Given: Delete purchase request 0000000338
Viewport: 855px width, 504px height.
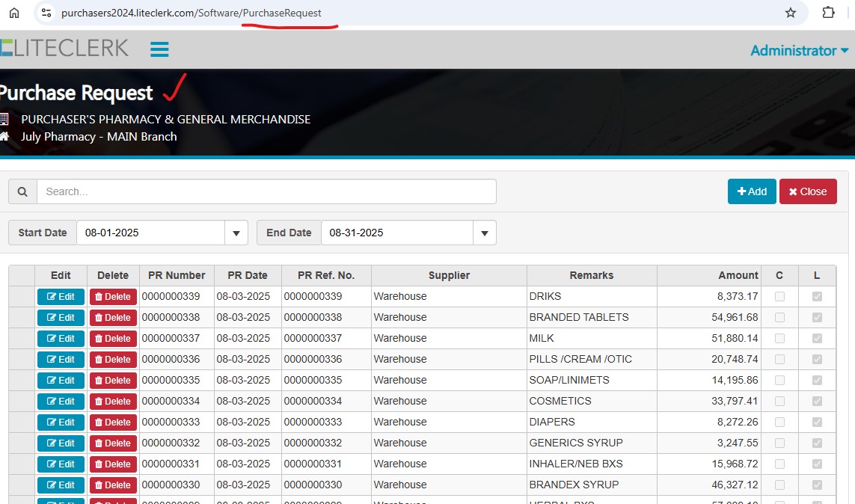Looking at the screenshot, I should (113, 318).
